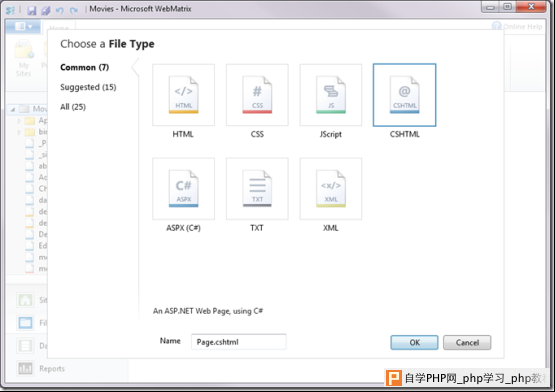Screen dimensions: 555x392
Task: Click the Save icon in the title bar
Action: [32, 10]
